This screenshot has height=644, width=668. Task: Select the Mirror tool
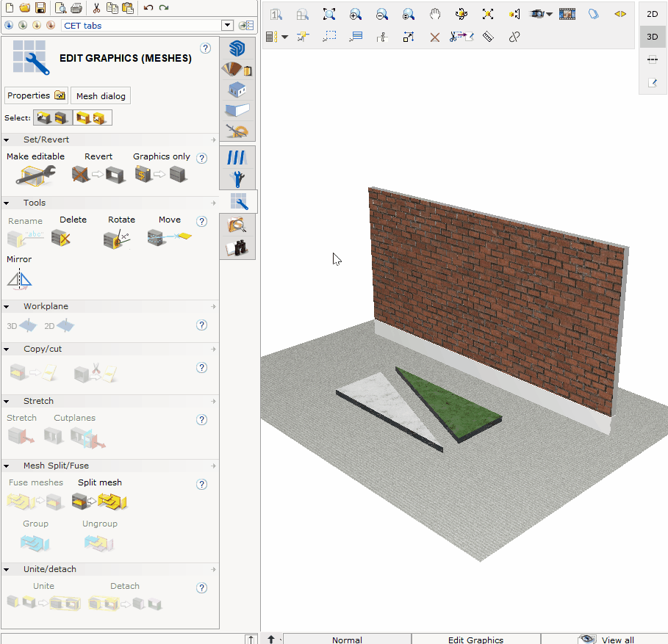(19, 280)
